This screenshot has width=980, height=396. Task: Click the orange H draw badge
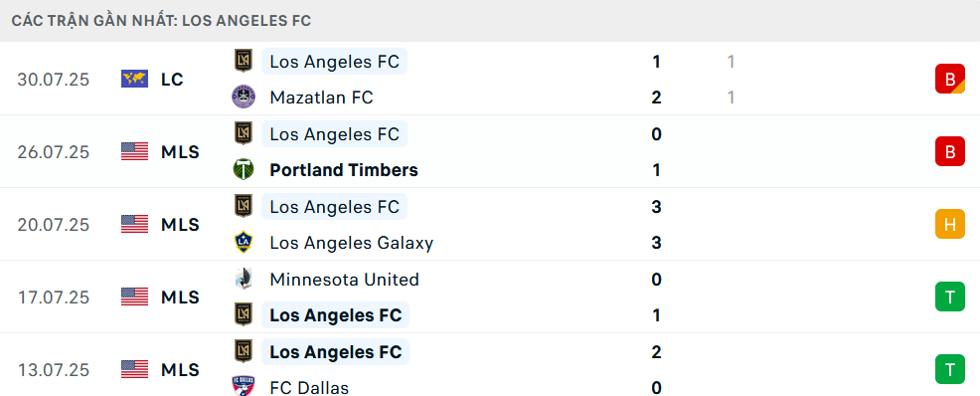coord(950,224)
